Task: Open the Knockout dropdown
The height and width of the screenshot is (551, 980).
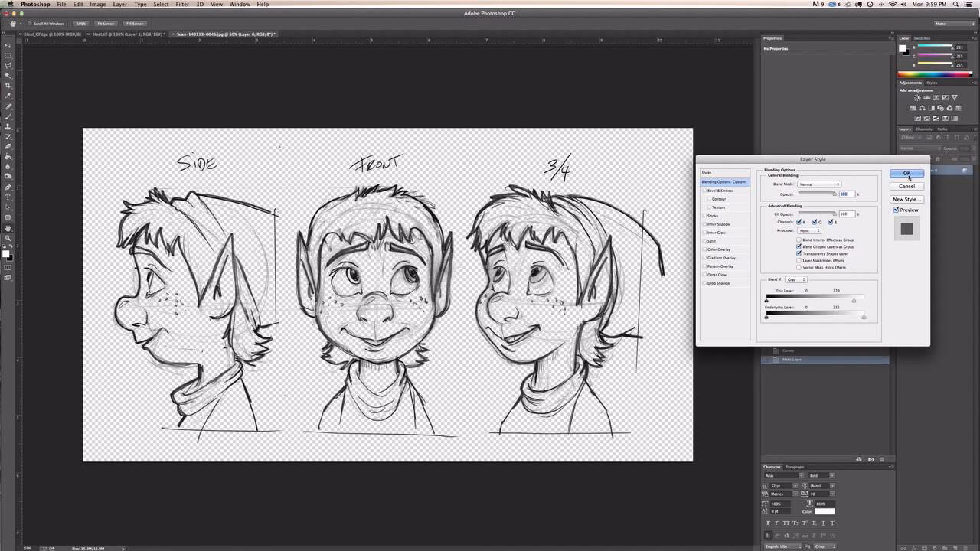Action: (x=809, y=230)
